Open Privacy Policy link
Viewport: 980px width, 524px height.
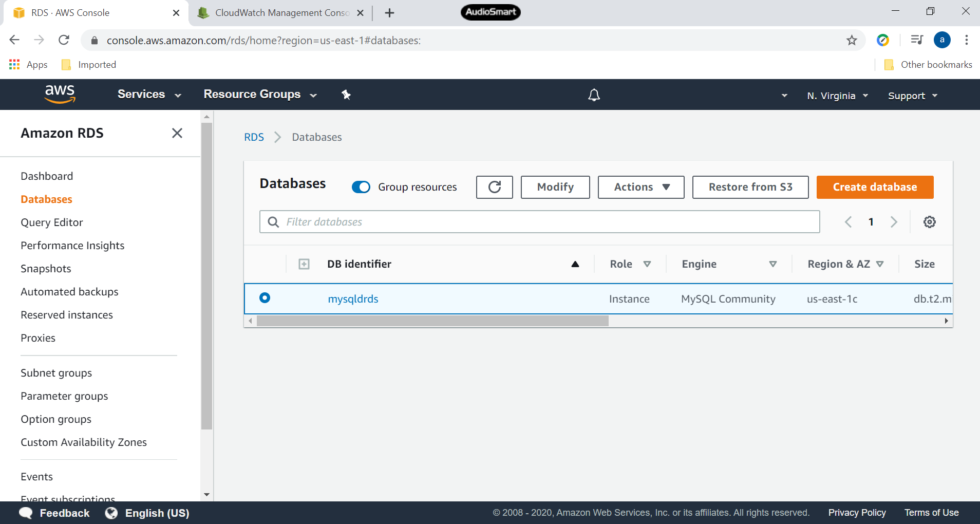[x=857, y=513]
